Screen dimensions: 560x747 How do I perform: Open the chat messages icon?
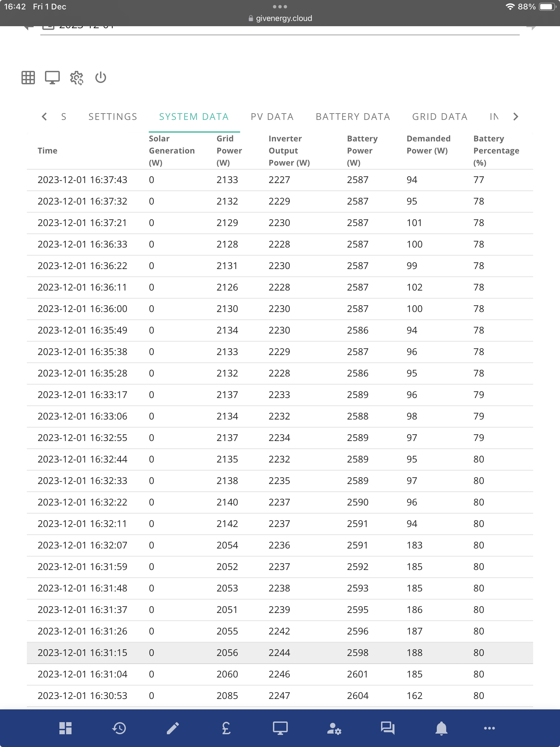tap(387, 728)
